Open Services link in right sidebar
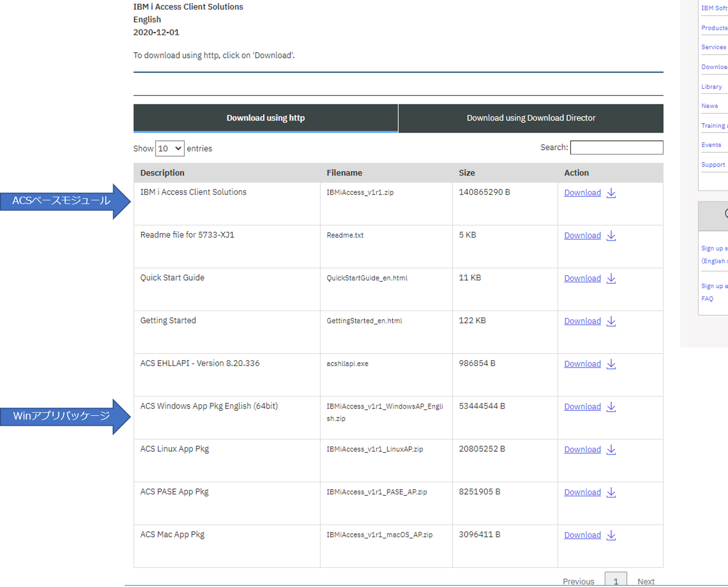Screen dimensions: 728x587 (714, 47)
